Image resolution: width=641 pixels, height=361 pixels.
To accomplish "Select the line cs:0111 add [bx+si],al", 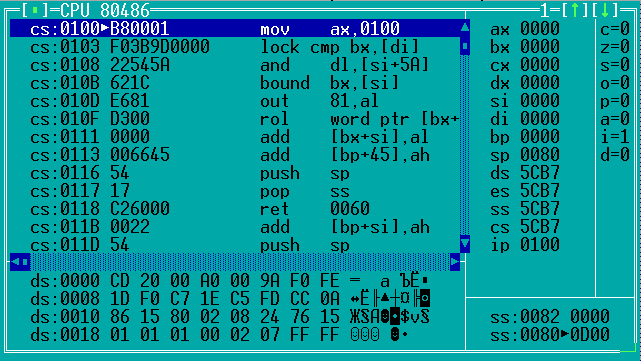I will pos(235,136).
